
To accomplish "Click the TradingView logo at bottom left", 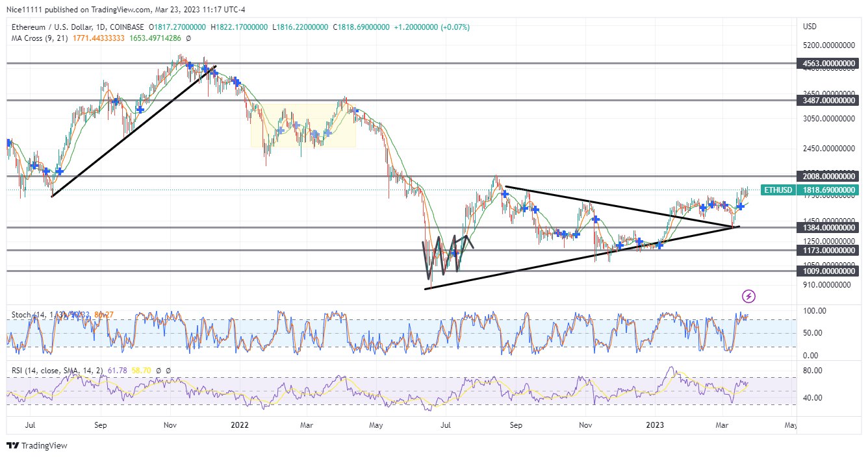I will 37,446.
